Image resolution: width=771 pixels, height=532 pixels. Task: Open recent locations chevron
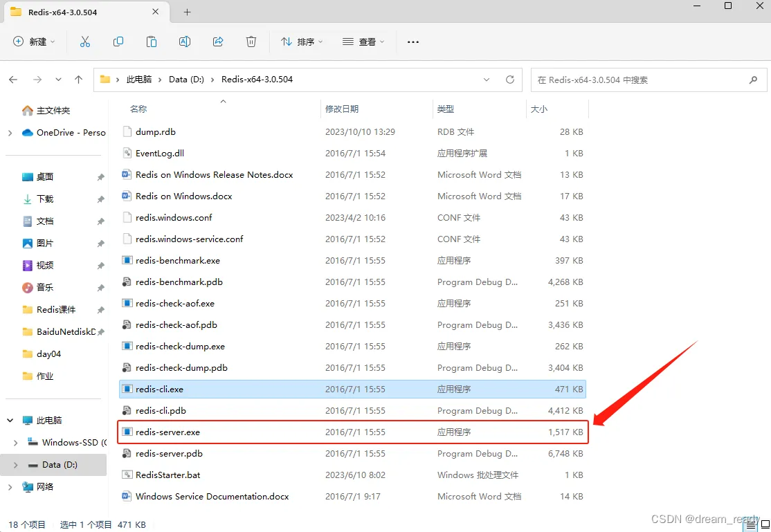pos(58,80)
